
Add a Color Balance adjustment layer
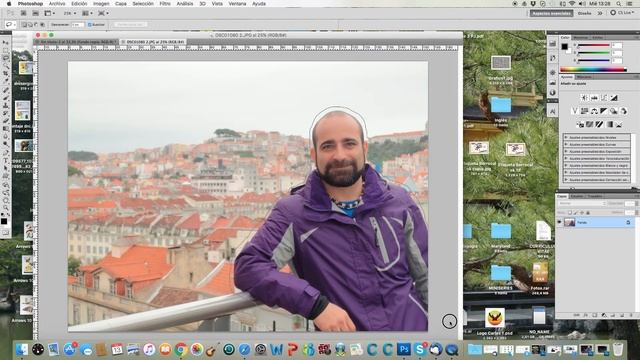tap(594, 111)
